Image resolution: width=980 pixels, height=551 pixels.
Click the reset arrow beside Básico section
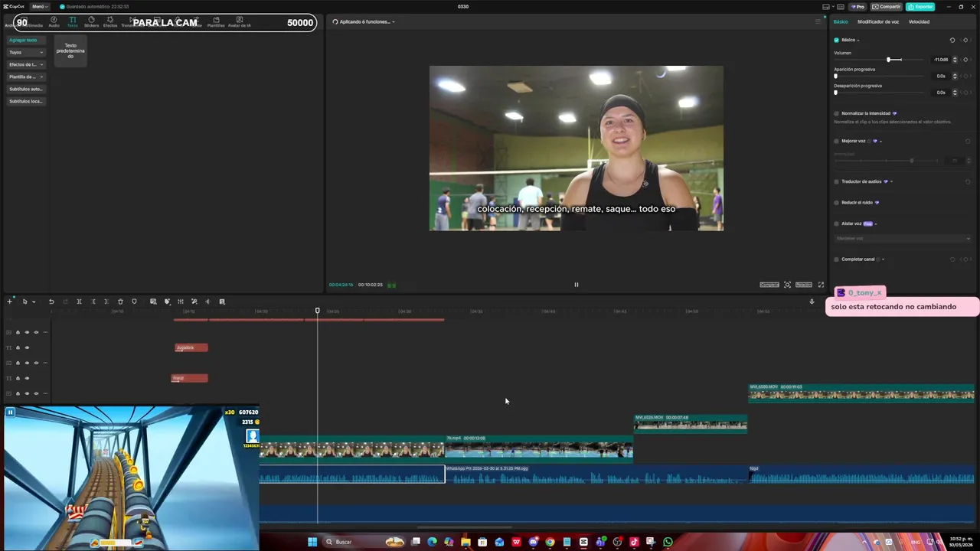coord(952,40)
